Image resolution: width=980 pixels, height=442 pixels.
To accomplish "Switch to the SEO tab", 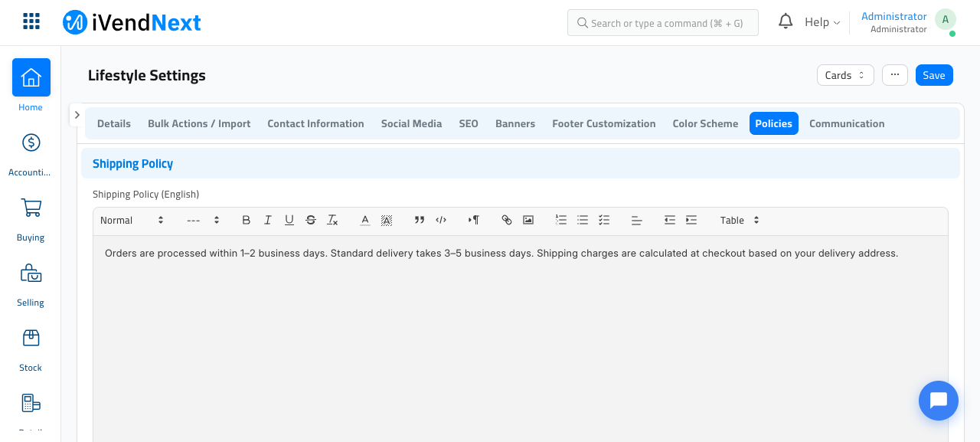I will [x=469, y=123].
